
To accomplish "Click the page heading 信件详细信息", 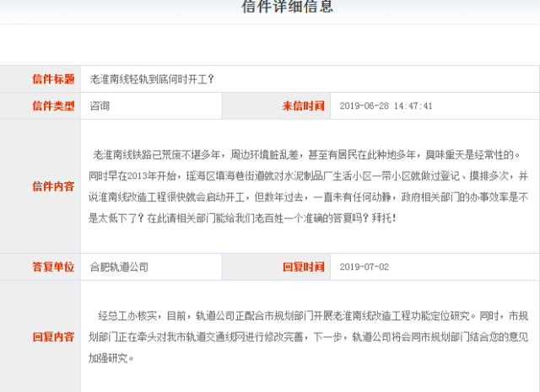I will click(288, 6).
